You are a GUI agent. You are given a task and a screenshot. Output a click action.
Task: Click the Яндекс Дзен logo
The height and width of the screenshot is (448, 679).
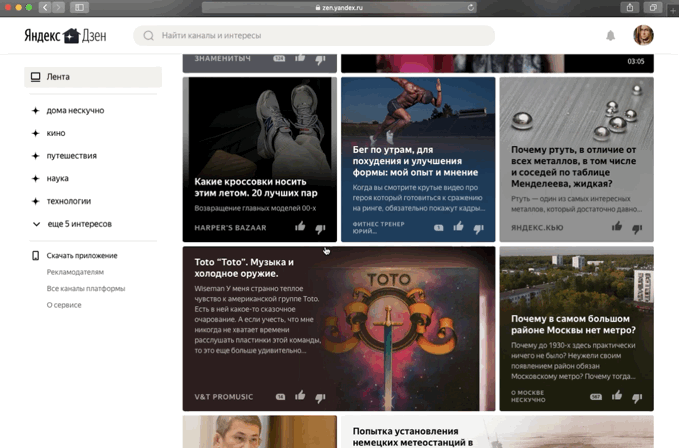[x=65, y=35]
